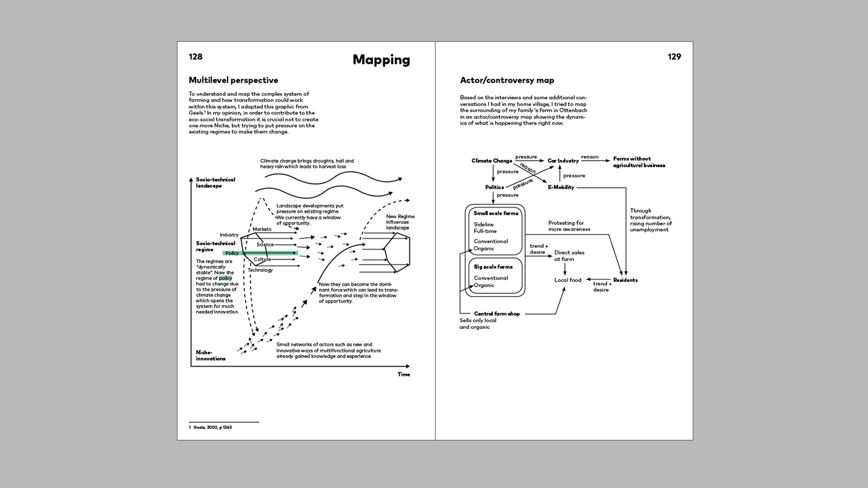This screenshot has width=868, height=488.
Task: Select the 'Car Industry' node
Action: point(563,161)
